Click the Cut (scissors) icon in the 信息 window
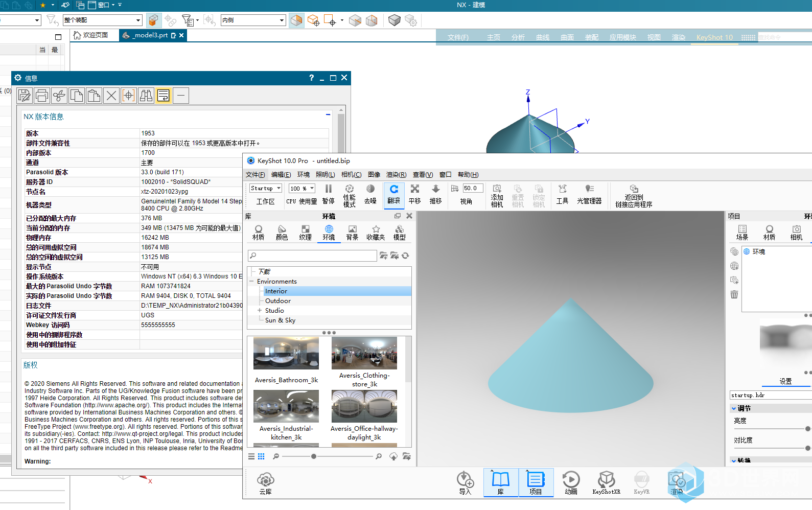The height and width of the screenshot is (510, 812). 59,96
